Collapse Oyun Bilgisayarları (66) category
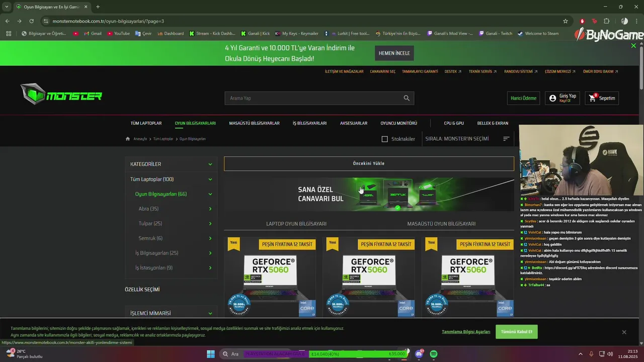644x362 pixels. pos(210,194)
